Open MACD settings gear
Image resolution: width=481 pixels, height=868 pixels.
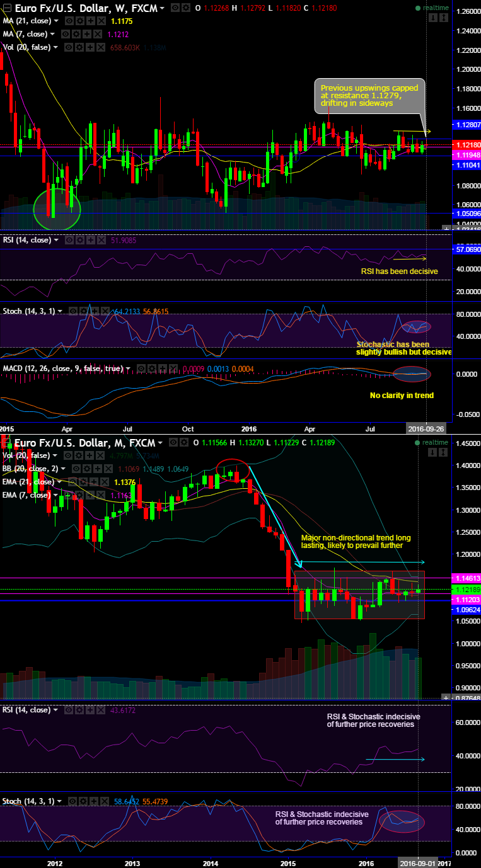click(x=152, y=368)
